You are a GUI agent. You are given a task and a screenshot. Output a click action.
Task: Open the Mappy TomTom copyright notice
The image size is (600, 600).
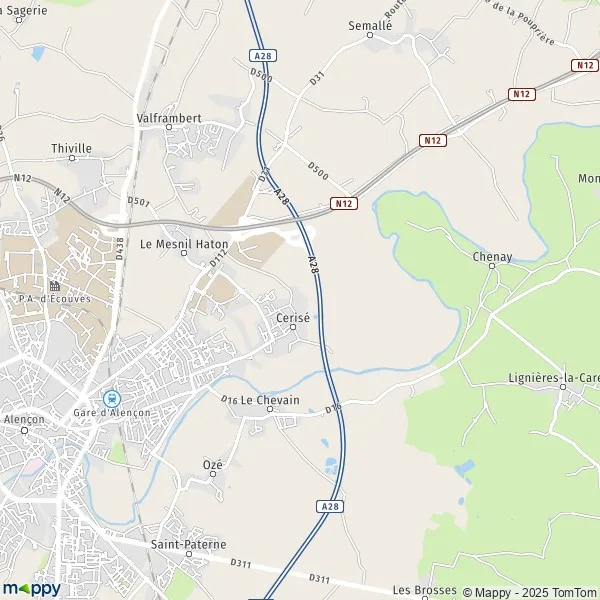531,592
